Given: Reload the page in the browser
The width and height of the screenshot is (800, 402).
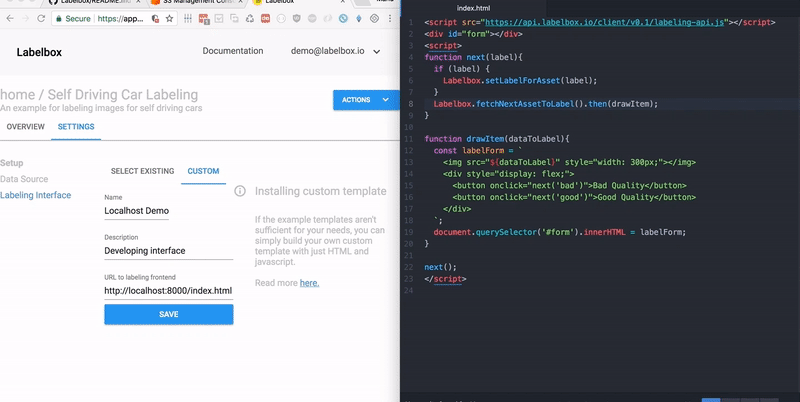Looking at the screenshot, I should click(x=41, y=19).
